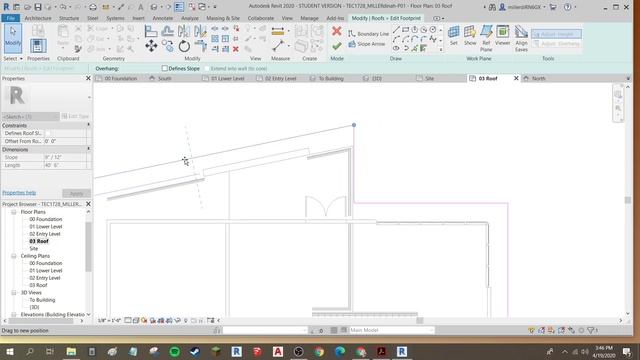Toggle Extend into wall (to core) checkbox
Image resolution: width=640 pixels, height=360 pixels.
point(207,68)
